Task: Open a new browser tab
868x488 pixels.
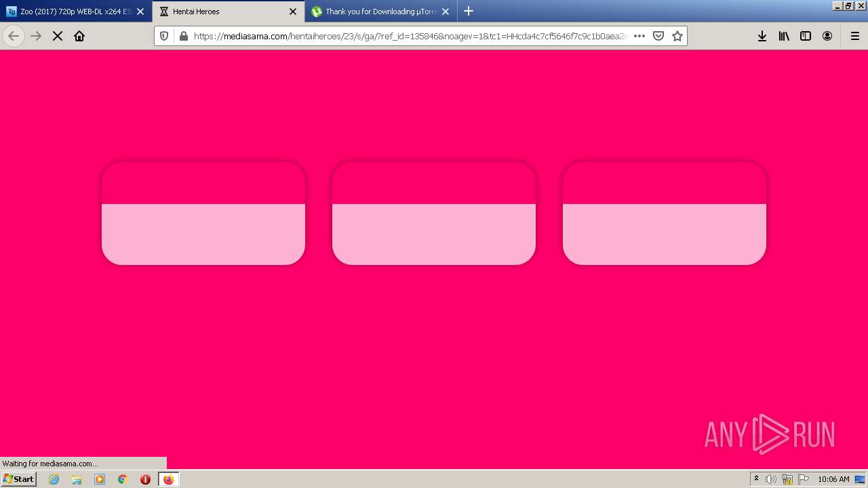Action: (469, 11)
